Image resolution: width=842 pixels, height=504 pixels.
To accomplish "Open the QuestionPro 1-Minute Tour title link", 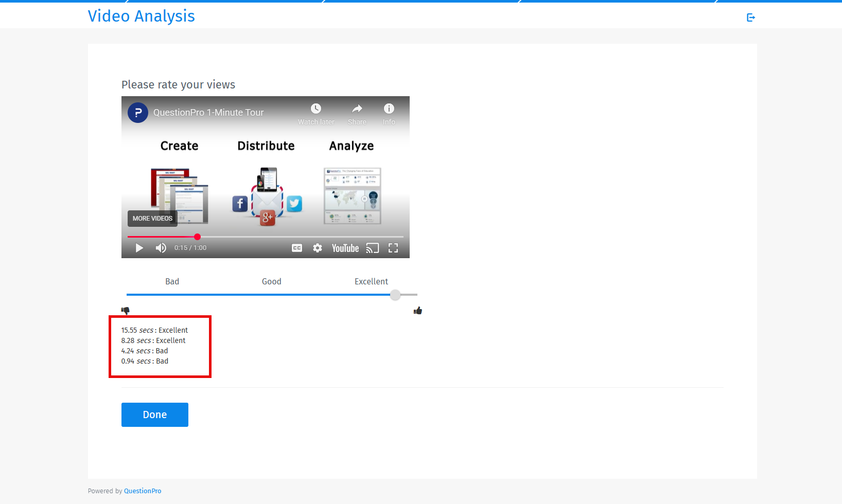I will 208,113.
